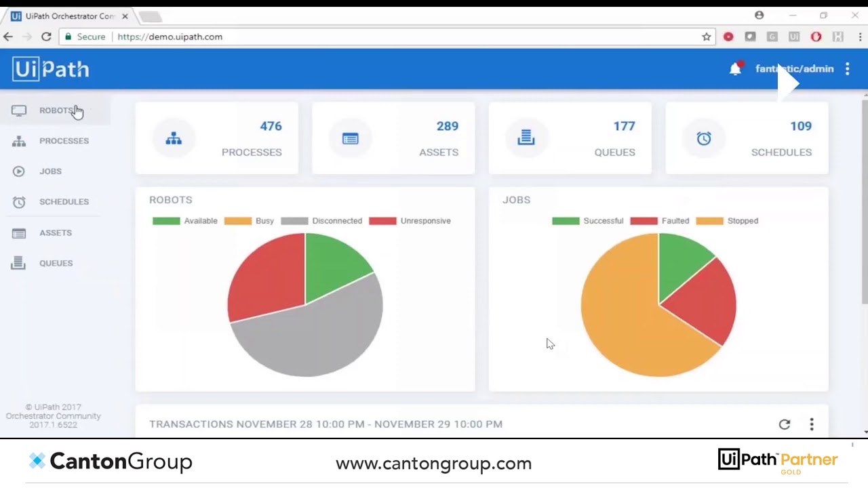The image size is (868, 488).
Task: Open the Transactions panel three-dot menu
Action: pos(812,424)
